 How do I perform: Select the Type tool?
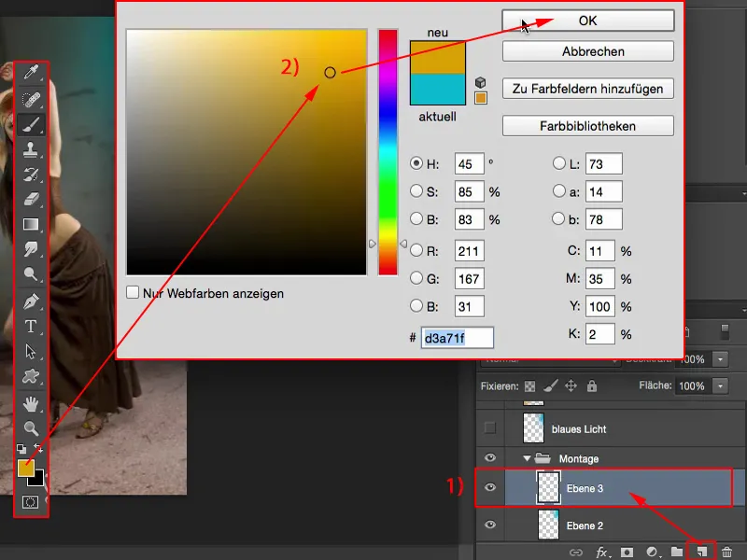[x=31, y=327]
